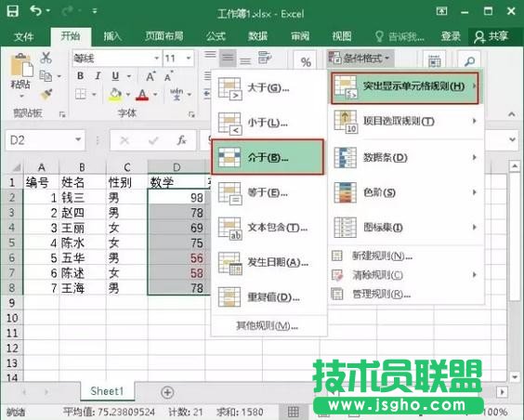The width and height of the screenshot is (524, 420).
Task: Cut selection with the scissors icon
Action: [46, 58]
